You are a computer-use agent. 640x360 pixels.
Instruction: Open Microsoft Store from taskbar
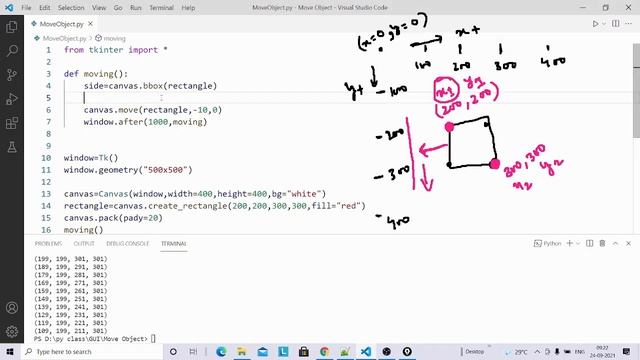pos(304,351)
